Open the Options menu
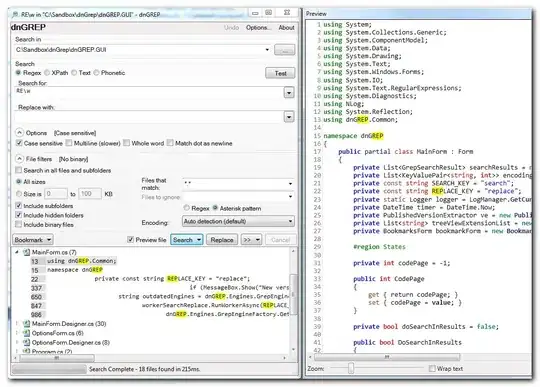Viewport: 540px width, 387px height. point(258,28)
